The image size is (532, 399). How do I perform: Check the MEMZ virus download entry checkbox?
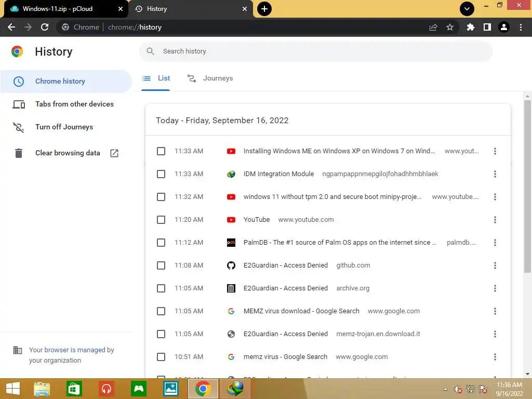click(x=161, y=311)
